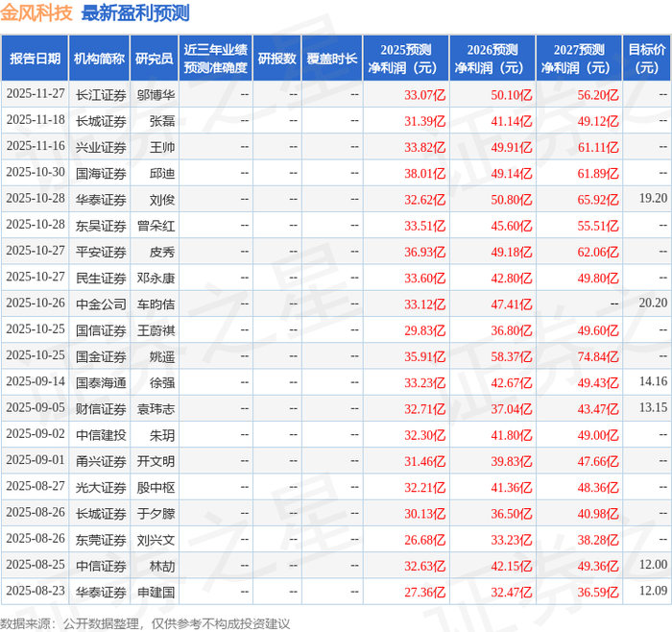Select the 研究员 column header
This screenshot has height=632, width=672.
coord(154,59)
